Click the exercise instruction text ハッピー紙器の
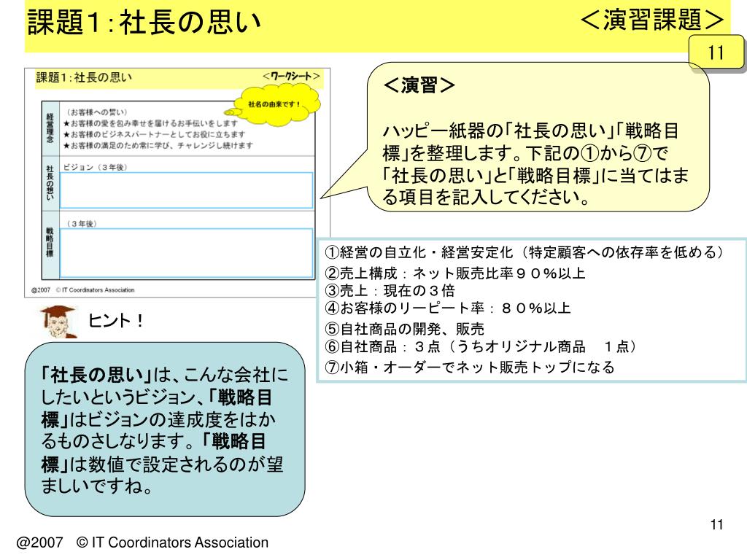 (x=535, y=163)
